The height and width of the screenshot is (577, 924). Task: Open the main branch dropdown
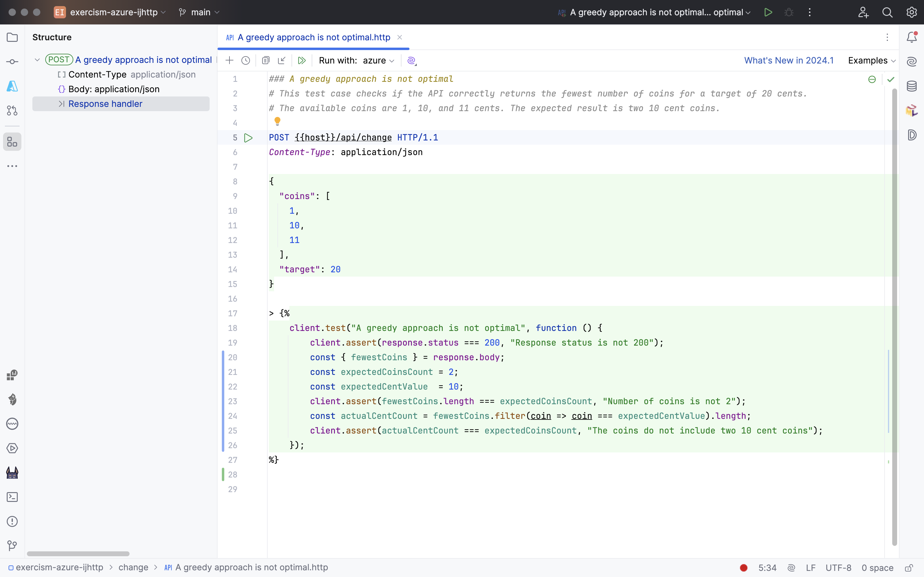point(200,12)
